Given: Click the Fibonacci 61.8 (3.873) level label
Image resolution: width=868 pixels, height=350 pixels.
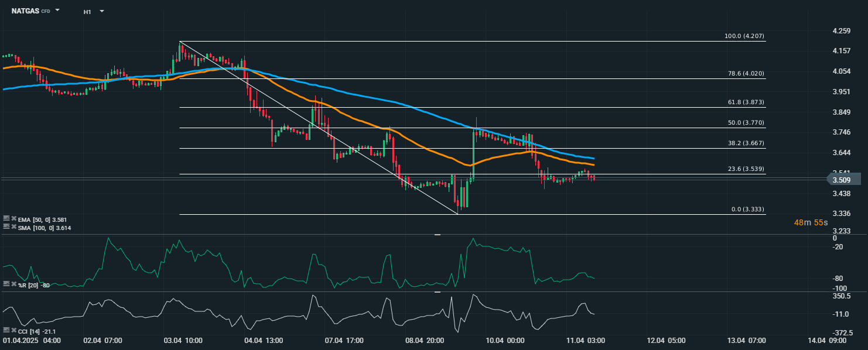Looking at the screenshot, I should (x=746, y=102).
